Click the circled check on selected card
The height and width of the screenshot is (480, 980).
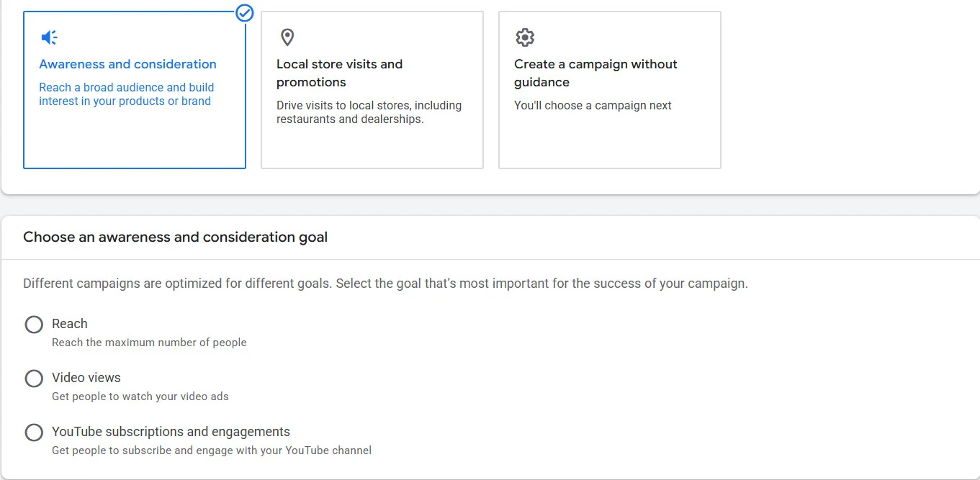[x=244, y=13]
